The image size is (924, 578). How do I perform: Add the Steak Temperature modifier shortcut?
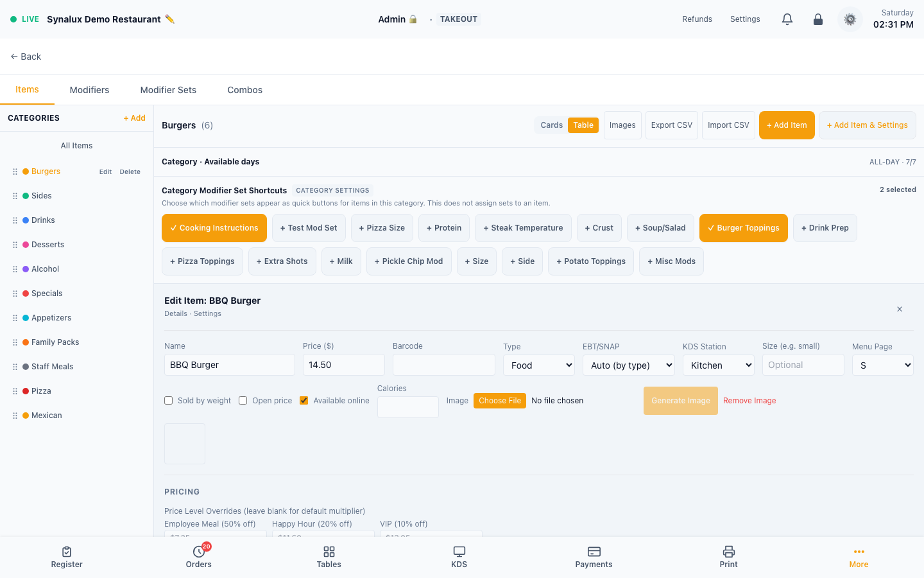(x=523, y=228)
